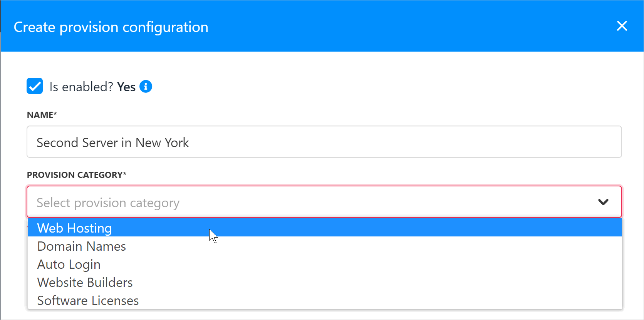Click the "Is enabled?" label text
Image resolution: width=644 pixels, height=320 pixels.
point(81,87)
